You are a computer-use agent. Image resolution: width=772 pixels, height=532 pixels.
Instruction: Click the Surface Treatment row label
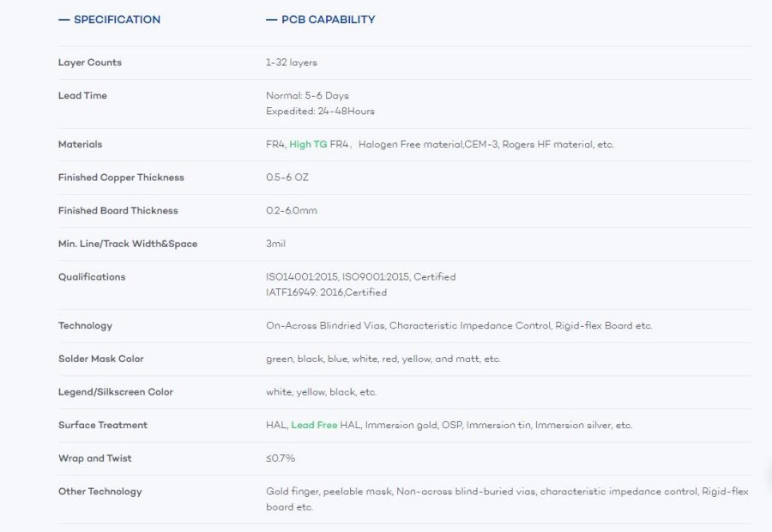tap(103, 426)
